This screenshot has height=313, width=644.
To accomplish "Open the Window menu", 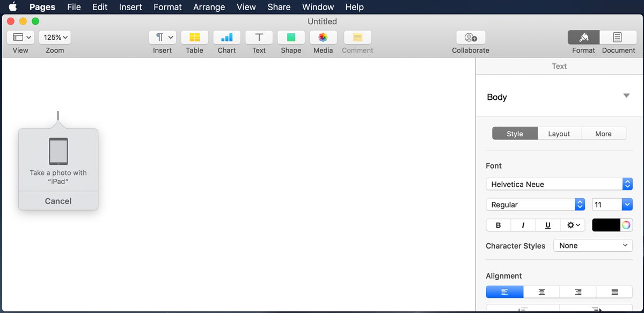I will click(318, 7).
